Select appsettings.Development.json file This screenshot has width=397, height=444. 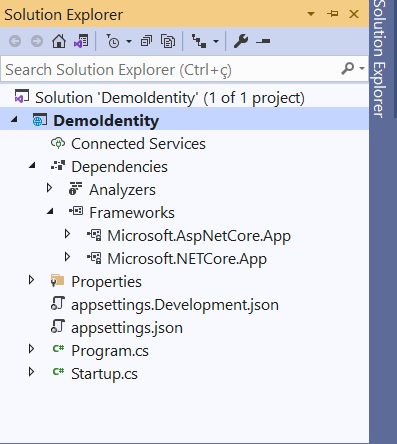point(175,305)
